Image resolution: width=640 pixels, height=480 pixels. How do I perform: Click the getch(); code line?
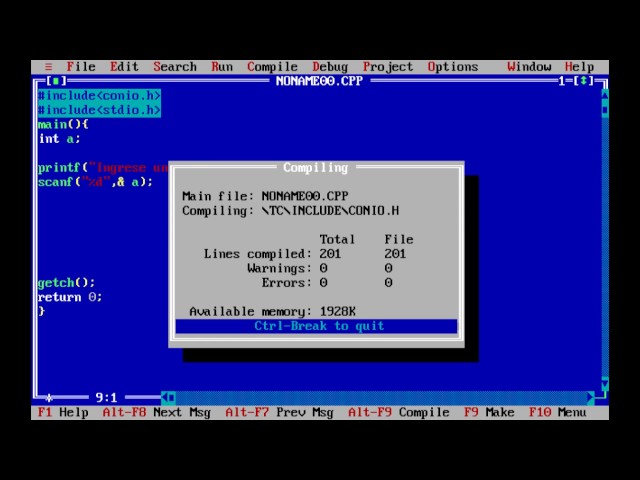coord(66,282)
